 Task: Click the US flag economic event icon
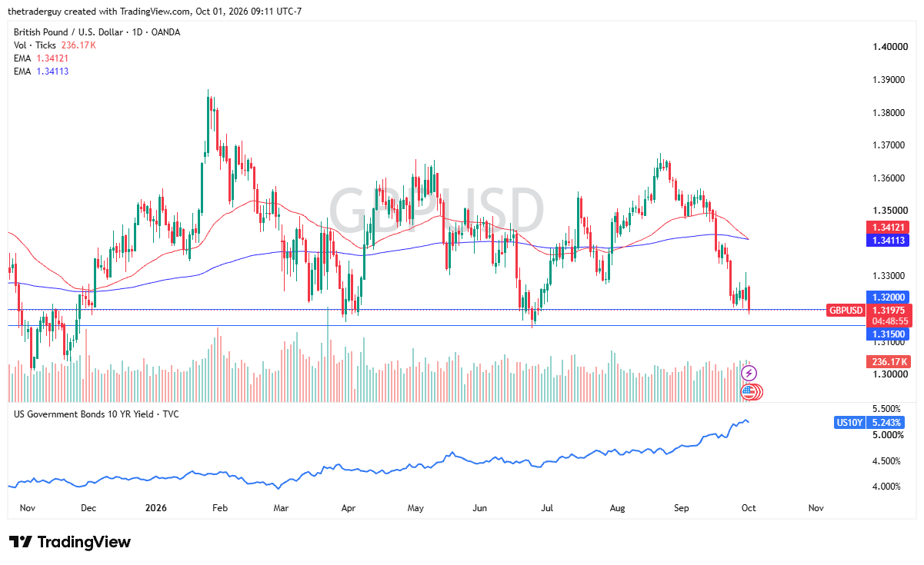click(x=749, y=391)
